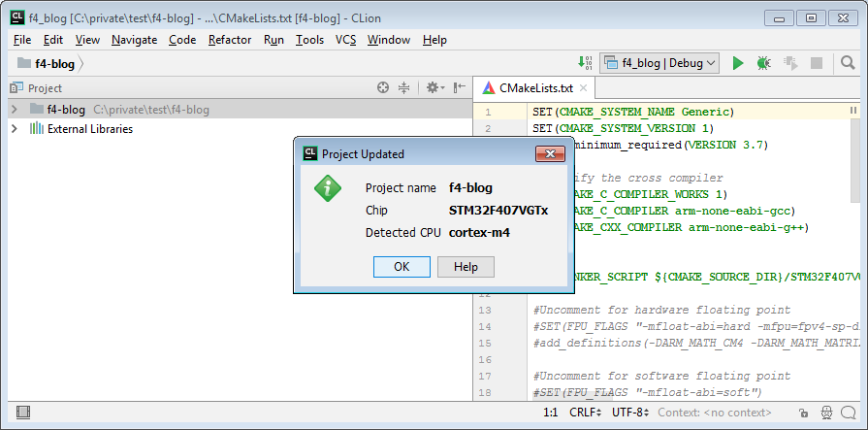The image size is (868, 430).
Task: Run the f4_blog configuration
Action: point(738,63)
